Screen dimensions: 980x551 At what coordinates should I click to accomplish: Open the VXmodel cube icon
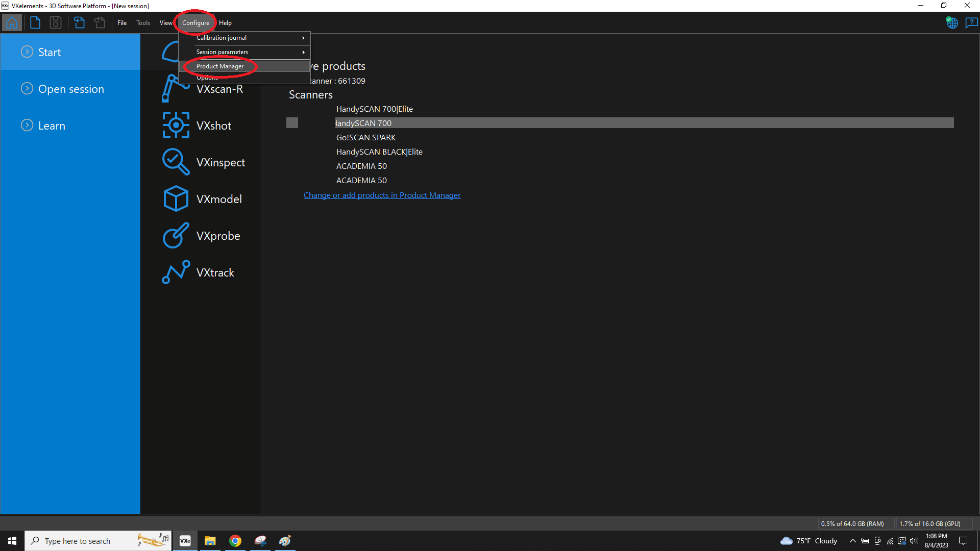pyautogui.click(x=176, y=198)
